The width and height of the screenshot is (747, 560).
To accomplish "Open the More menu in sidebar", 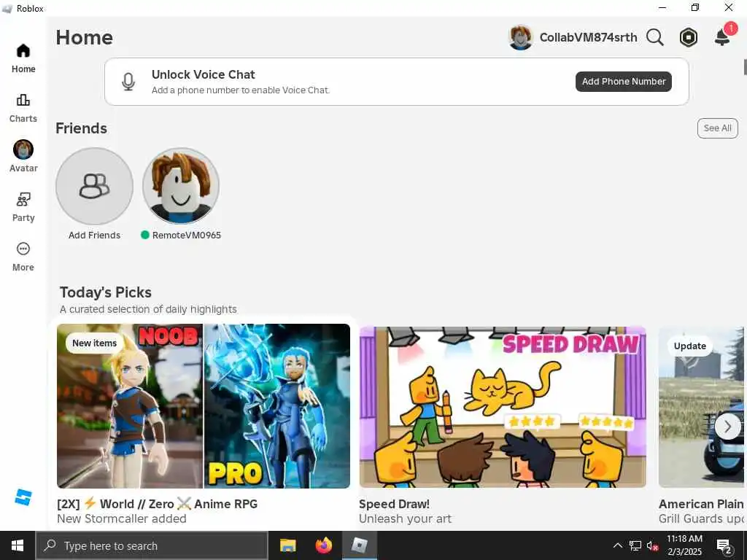I will tap(23, 257).
